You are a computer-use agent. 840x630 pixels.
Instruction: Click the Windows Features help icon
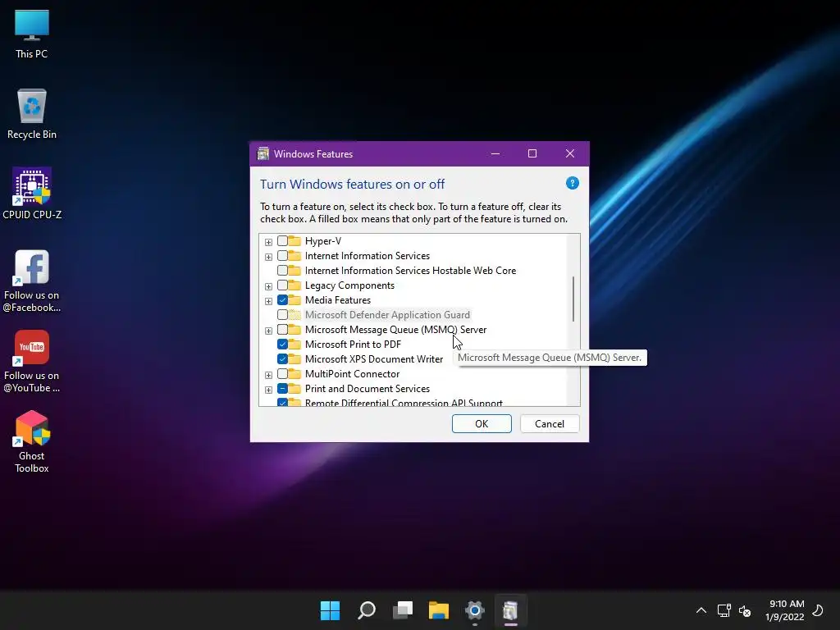tap(572, 183)
